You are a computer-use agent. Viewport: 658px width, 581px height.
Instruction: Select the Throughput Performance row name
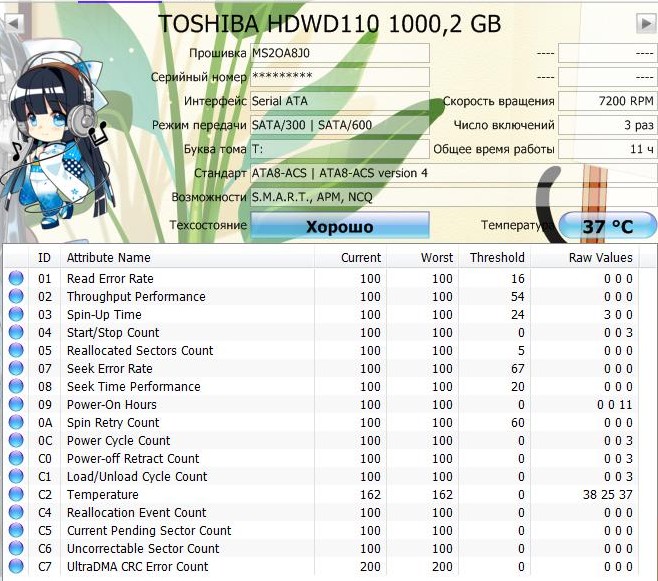click(136, 297)
